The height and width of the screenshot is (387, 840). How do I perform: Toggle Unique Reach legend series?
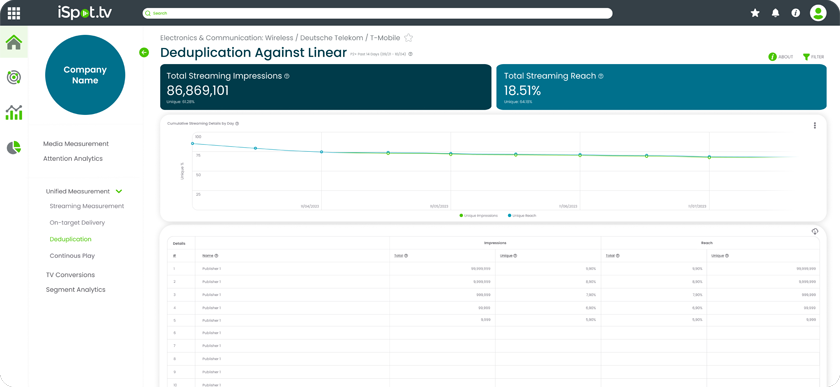click(x=522, y=215)
